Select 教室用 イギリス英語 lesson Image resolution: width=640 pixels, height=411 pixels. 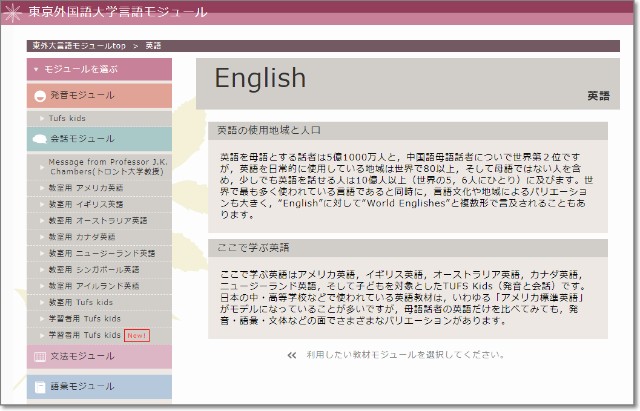pos(86,204)
